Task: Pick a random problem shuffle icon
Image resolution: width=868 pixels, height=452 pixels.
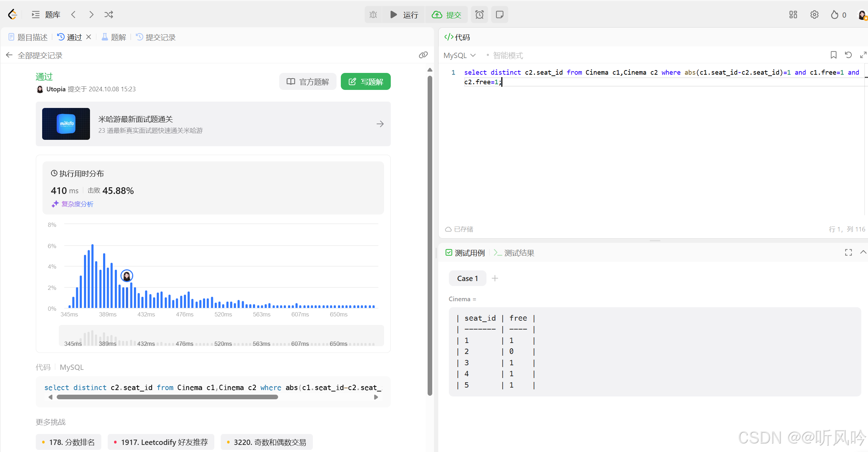Action: (109, 15)
